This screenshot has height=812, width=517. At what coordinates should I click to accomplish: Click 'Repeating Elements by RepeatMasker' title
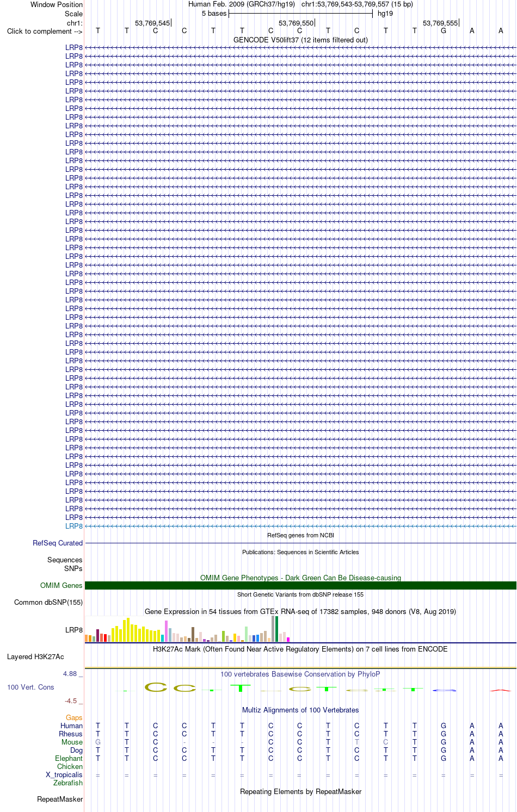click(300, 791)
